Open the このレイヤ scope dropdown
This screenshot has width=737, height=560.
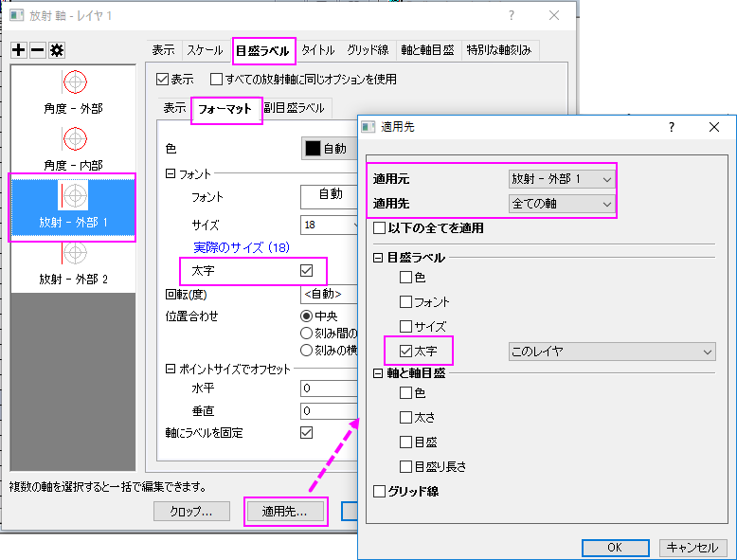click(x=612, y=352)
